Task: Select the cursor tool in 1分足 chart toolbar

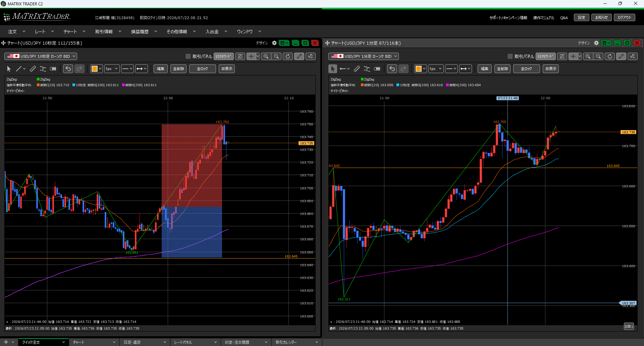Action: click(x=333, y=69)
